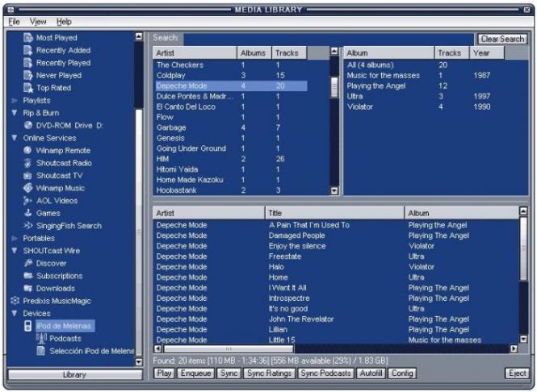Expand the Playlists tree node

pos(15,101)
